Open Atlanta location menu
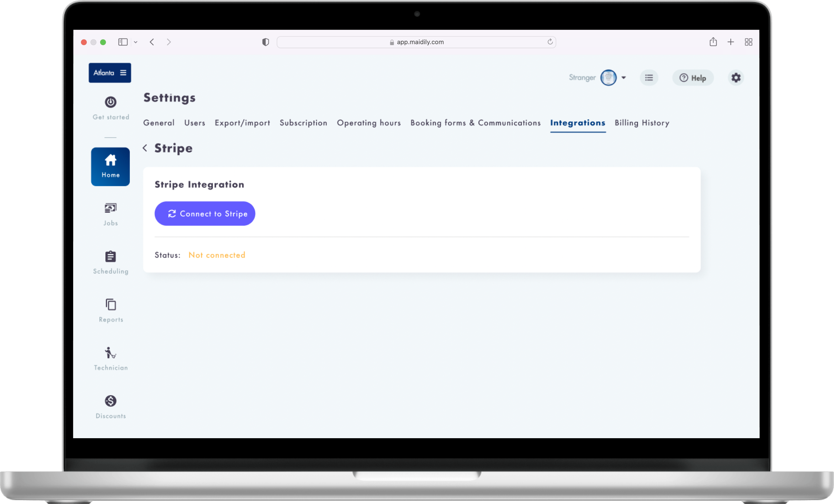The image size is (834, 504). coord(110,73)
